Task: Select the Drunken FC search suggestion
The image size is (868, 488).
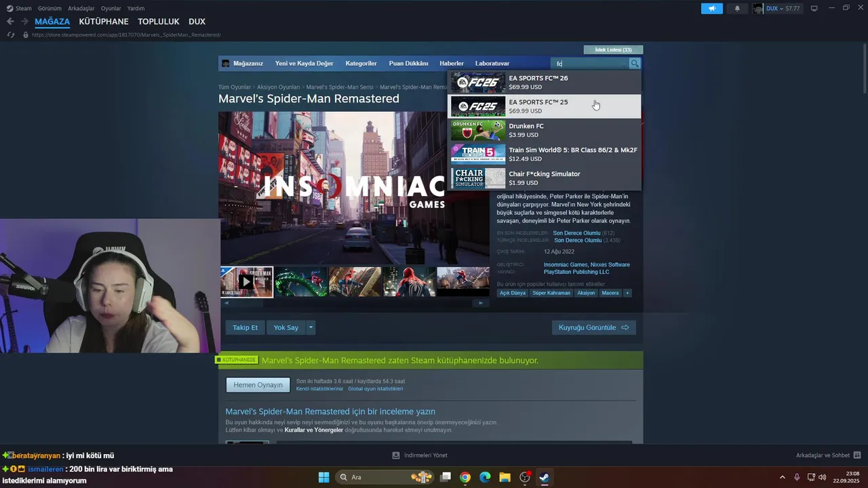Action: [544, 130]
